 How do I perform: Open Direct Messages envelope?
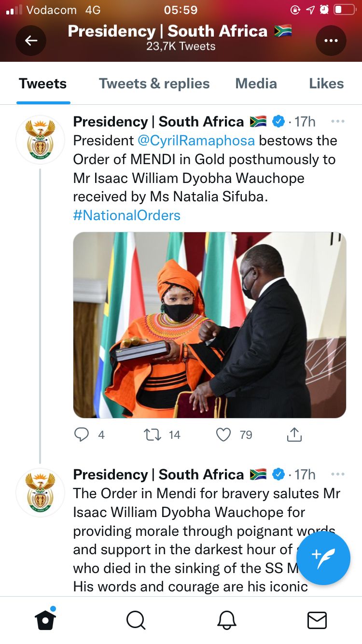(317, 620)
